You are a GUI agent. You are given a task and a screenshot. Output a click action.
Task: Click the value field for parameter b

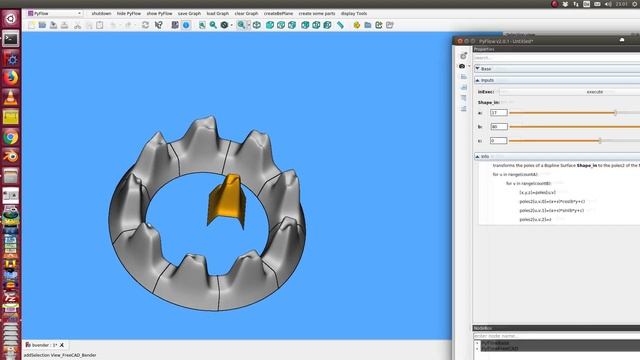click(x=499, y=127)
